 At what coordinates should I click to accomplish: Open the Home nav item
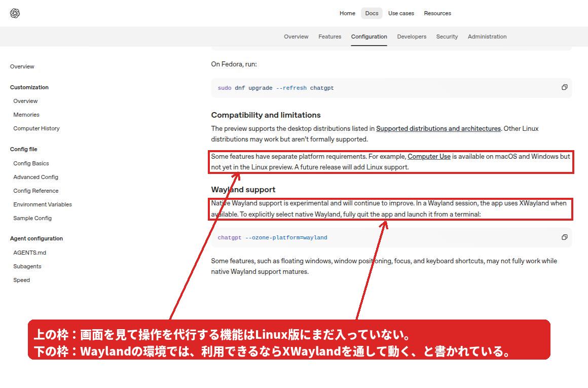pos(347,13)
